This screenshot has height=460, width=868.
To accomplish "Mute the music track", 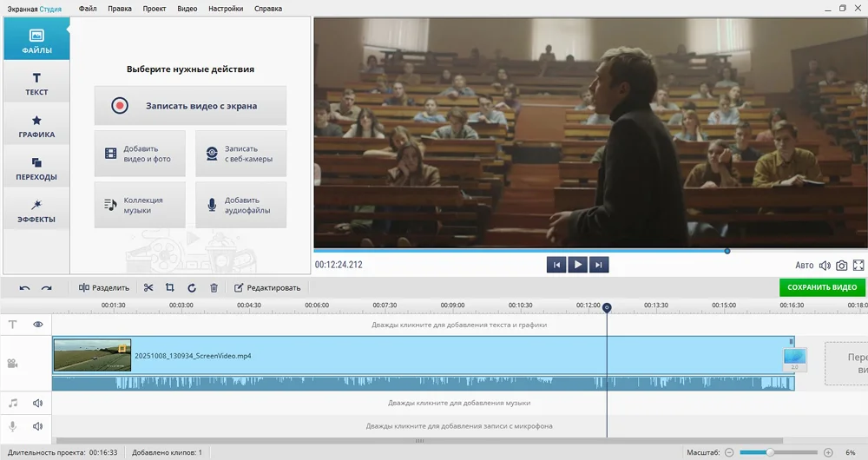I will click(38, 403).
